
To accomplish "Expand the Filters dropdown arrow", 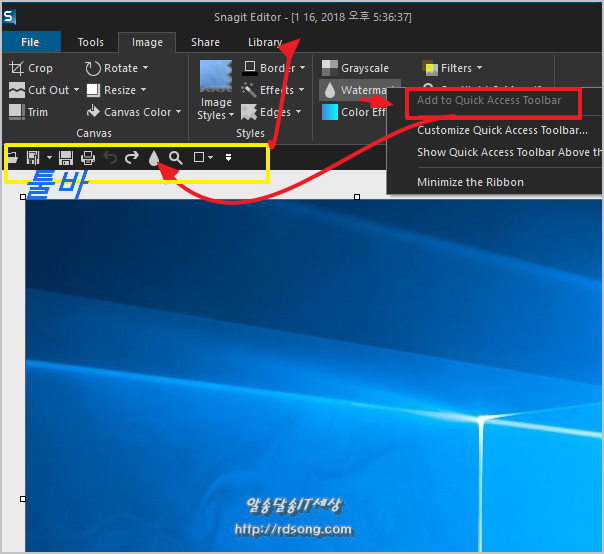I will (479, 68).
